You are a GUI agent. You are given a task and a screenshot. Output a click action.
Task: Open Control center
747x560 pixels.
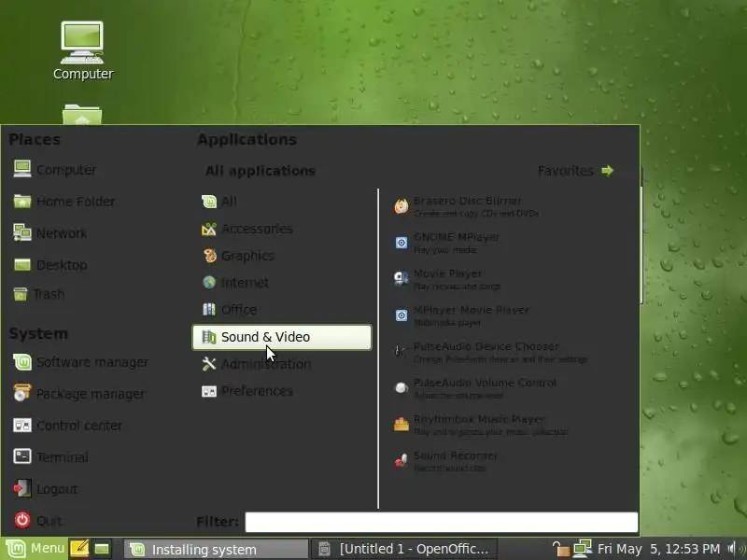tap(67, 426)
